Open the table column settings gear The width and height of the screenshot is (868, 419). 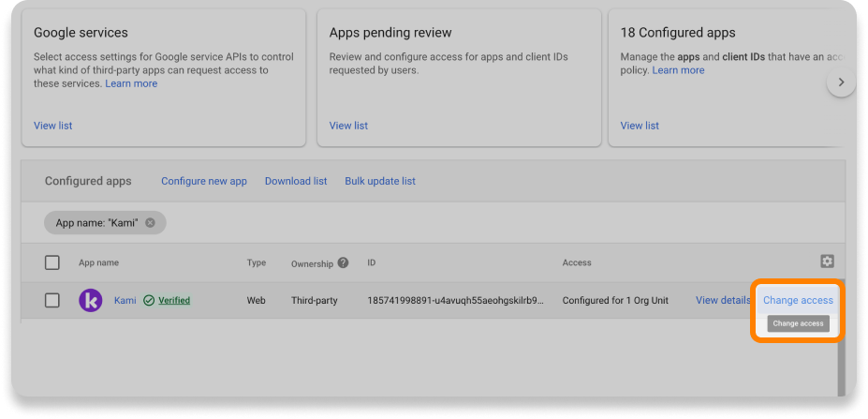pyautogui.click(x=827, y=261)
